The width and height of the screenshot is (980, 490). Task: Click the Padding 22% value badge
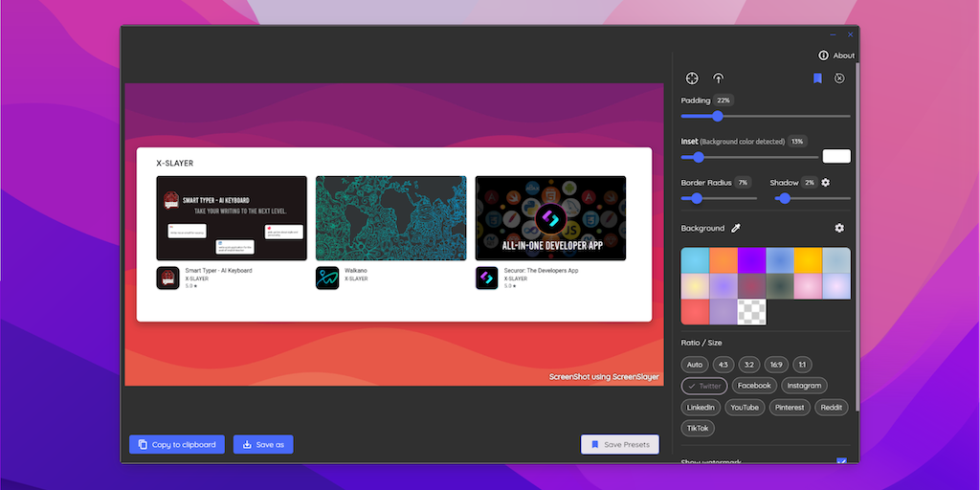click(724, 100)
